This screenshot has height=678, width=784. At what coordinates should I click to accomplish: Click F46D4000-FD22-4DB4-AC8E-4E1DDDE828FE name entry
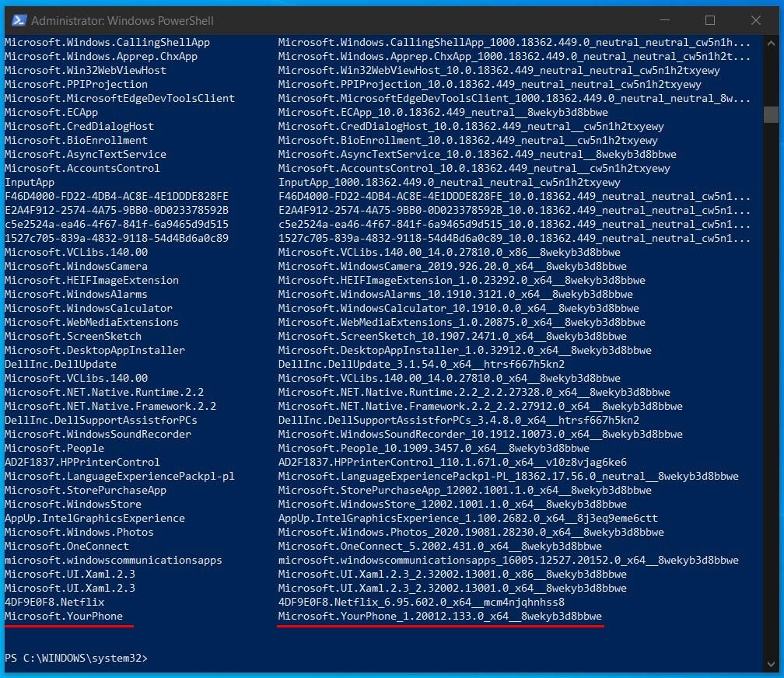[117, 196]
